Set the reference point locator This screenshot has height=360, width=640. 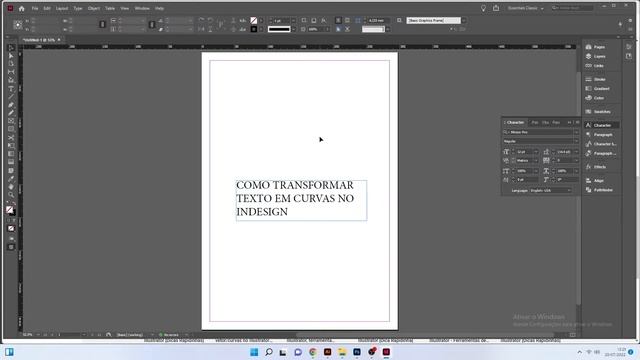tap(18, 25)
